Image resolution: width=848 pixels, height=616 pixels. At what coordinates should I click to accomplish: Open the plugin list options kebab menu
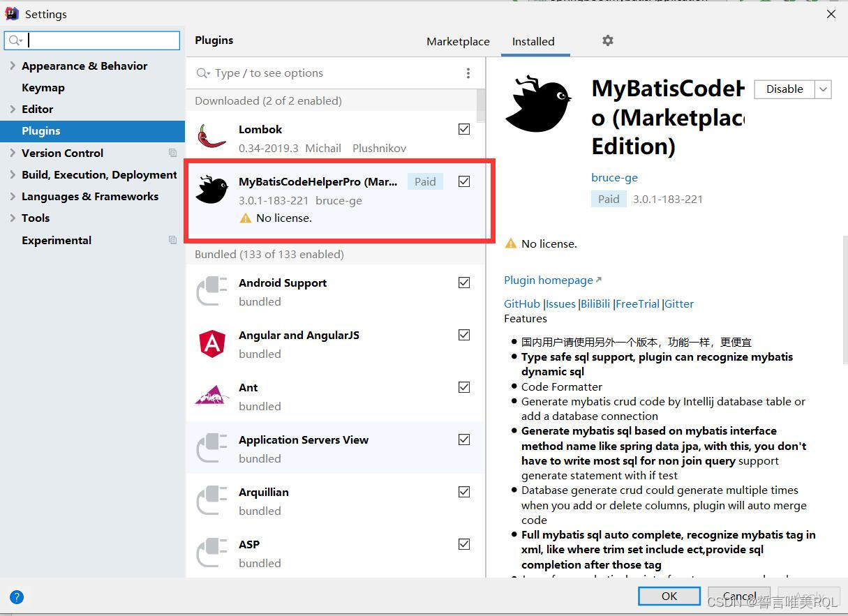(x=468, y=73)
